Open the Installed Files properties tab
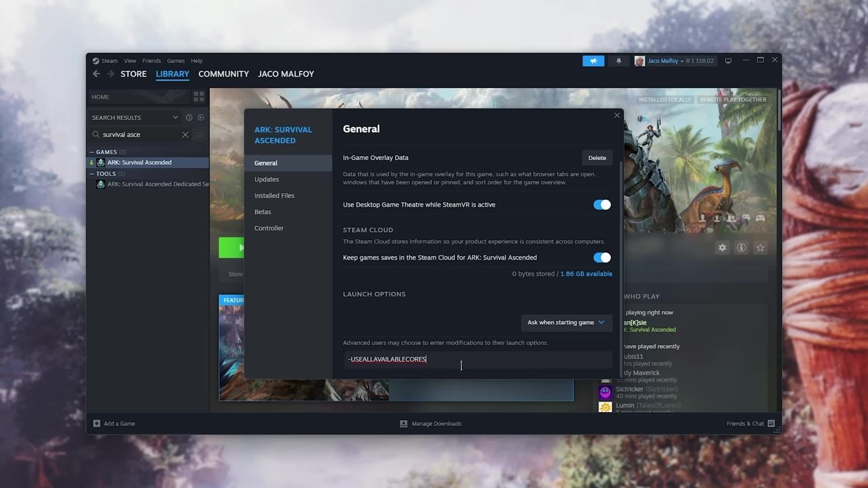Viewport: 868px width, 488px height. (288, 196)
